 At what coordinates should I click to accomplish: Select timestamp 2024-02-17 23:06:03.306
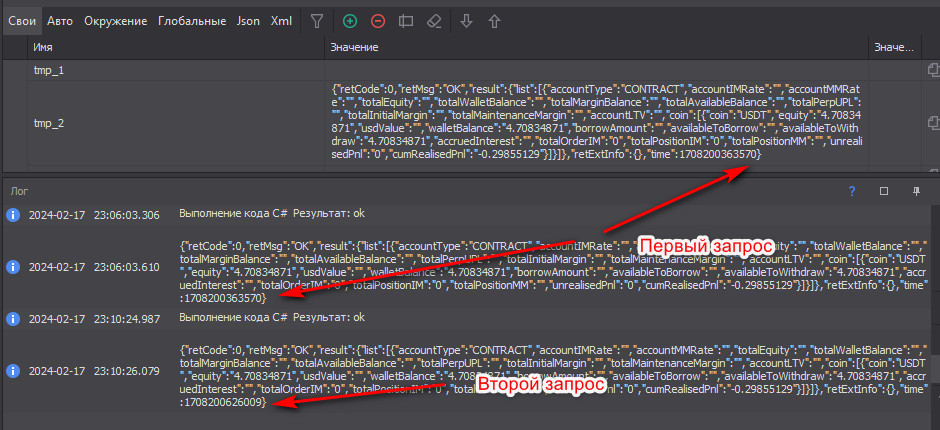(x=94, y=215)
